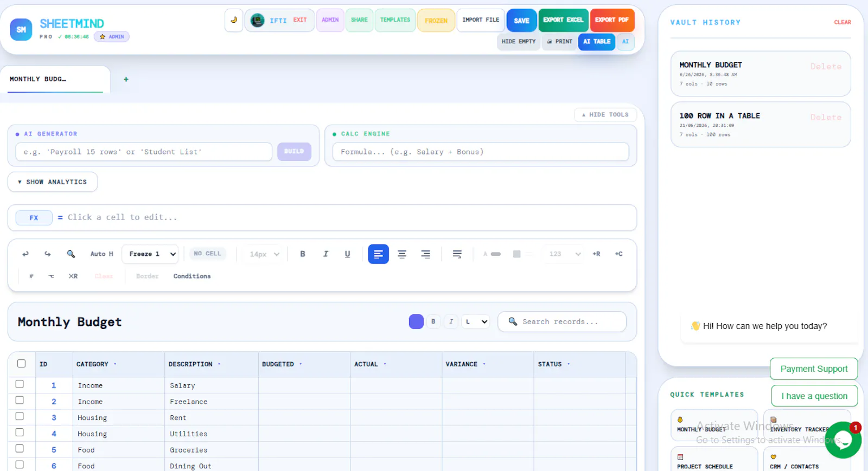The width and height of the screenshot is (868, 471).
Task: Open the chat support bubble
Action: (843, 440)
